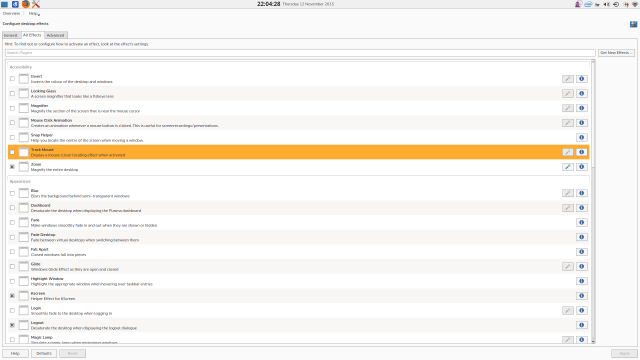View info for the Zoom effect
Screen dimensions: 640x360
pyautogui.click(x=582, y=167)
